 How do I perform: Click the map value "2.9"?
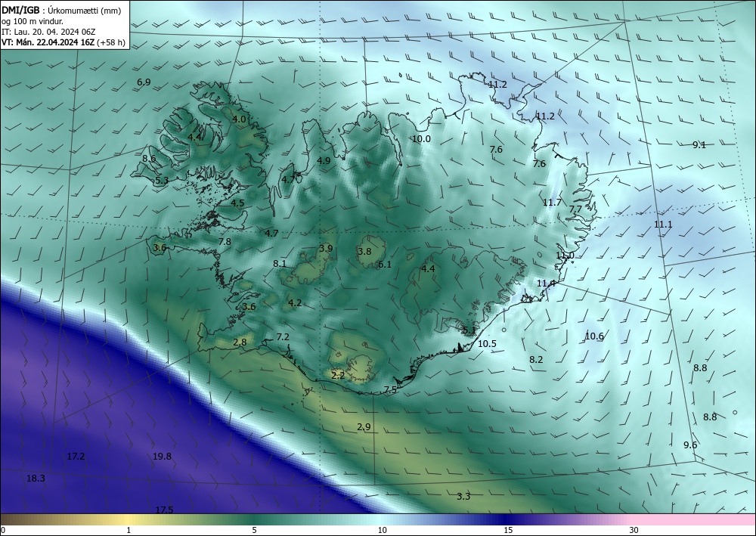point(364,426)
